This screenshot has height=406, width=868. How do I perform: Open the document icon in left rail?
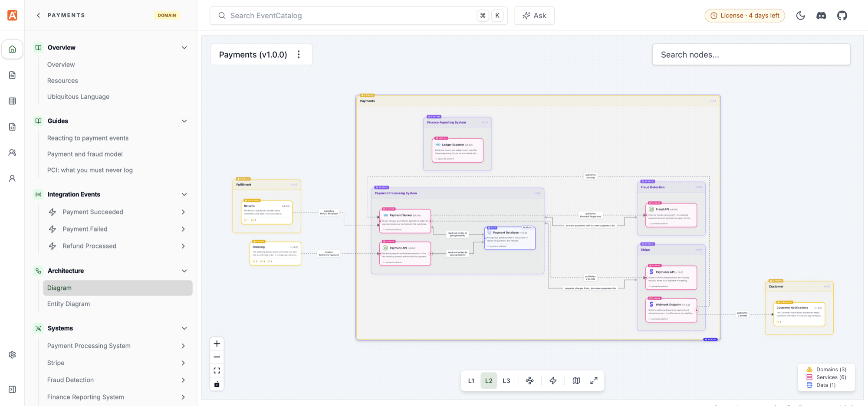coord(12,75)
